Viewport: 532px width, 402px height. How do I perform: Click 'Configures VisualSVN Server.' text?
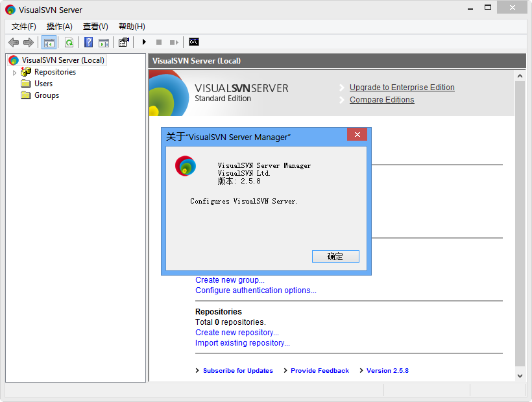coord(244,202)
